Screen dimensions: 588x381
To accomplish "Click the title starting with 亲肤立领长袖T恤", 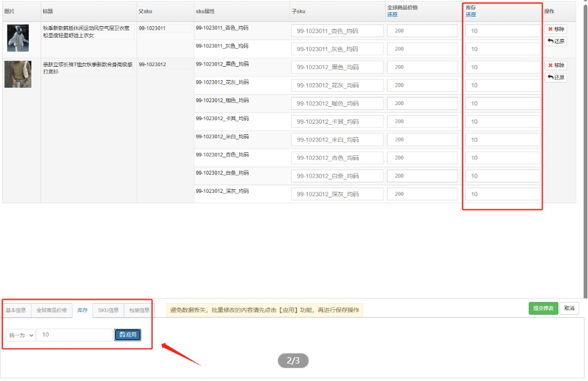I will pos(87,68).
